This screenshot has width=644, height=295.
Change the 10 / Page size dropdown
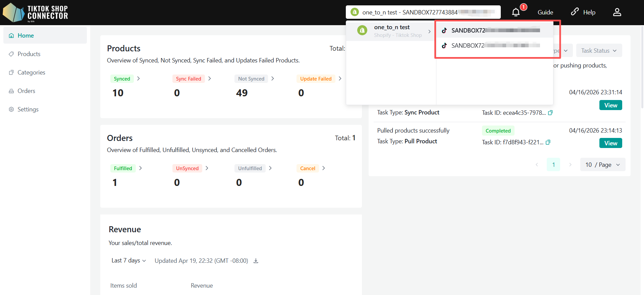(x=602, y=165)
